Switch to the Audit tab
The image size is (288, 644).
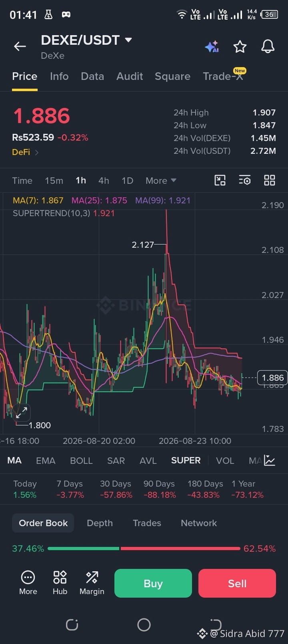[x=130, y=76]
